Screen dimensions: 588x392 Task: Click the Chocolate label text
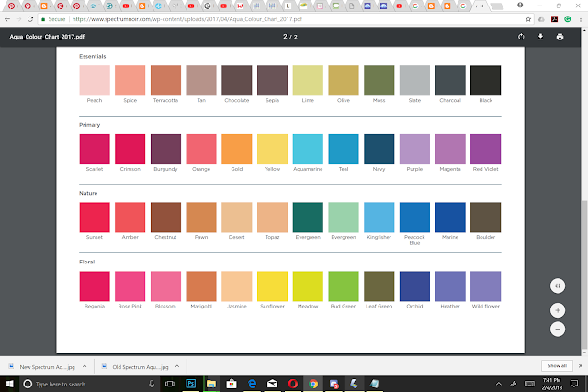click(x=237, y=100)
